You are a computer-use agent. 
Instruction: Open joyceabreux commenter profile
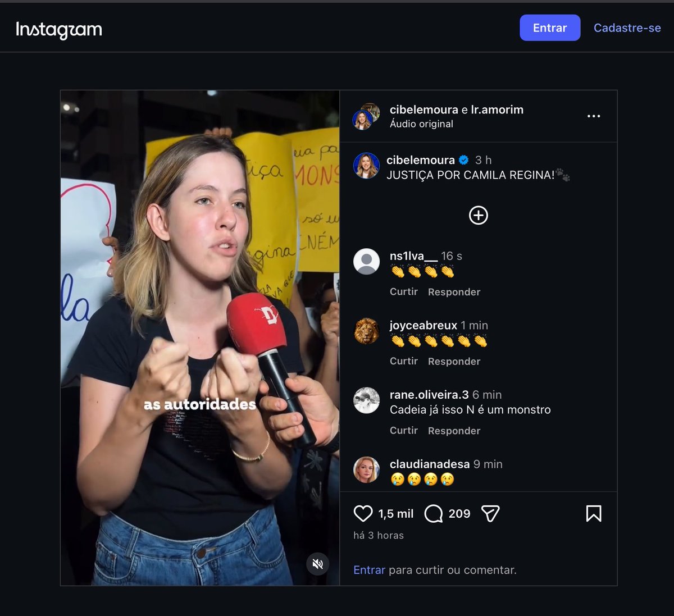pyautogui.click(x=423, y=325)
